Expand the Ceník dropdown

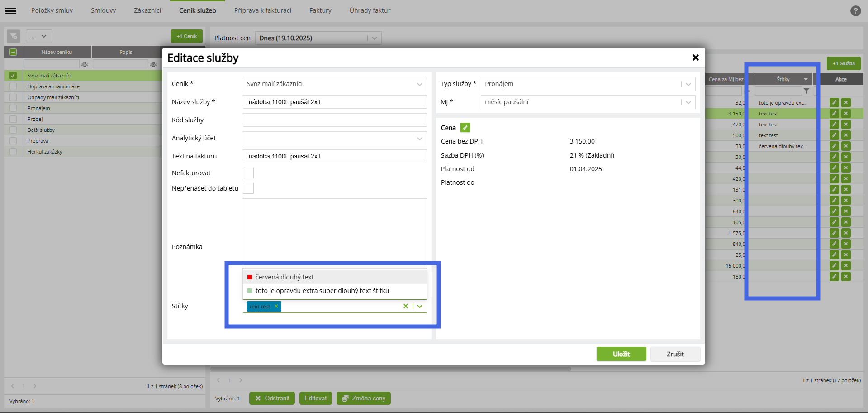[x=420, y=84]
